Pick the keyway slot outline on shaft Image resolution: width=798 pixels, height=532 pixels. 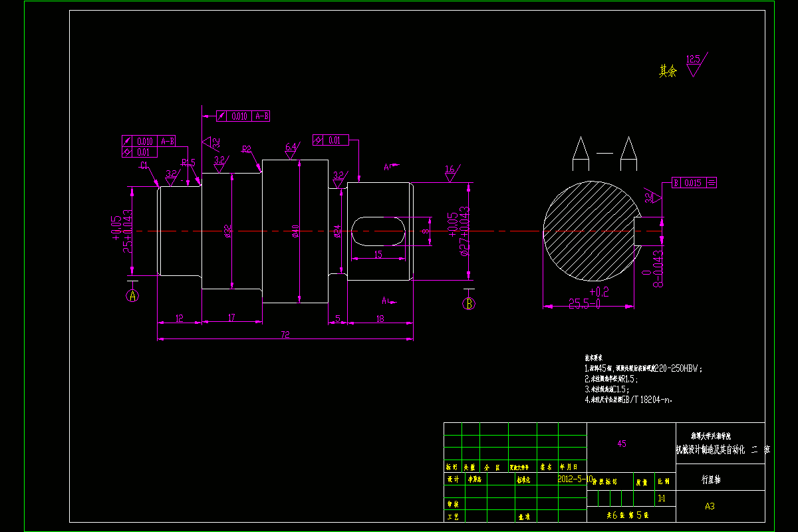(x=378, y=231)
